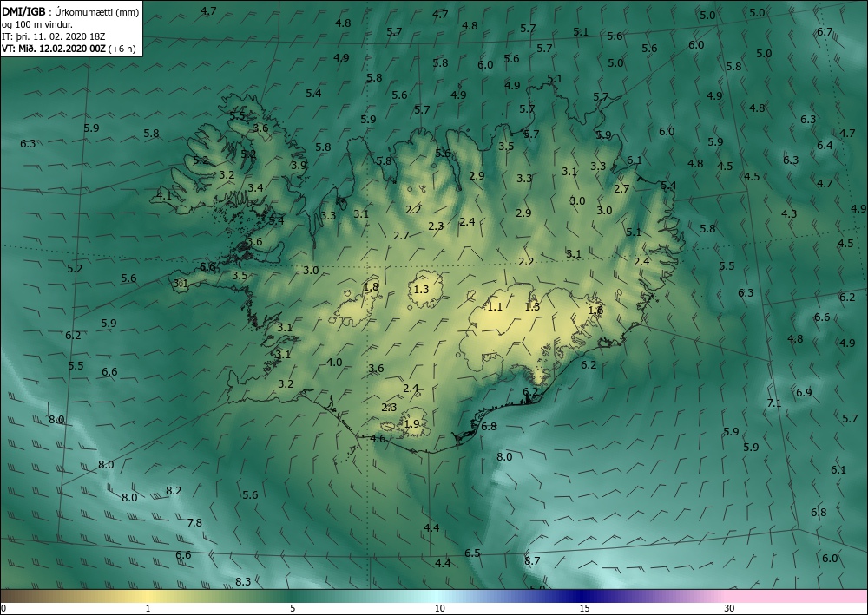Click the map value "6.4"

(x=825, y=146)
